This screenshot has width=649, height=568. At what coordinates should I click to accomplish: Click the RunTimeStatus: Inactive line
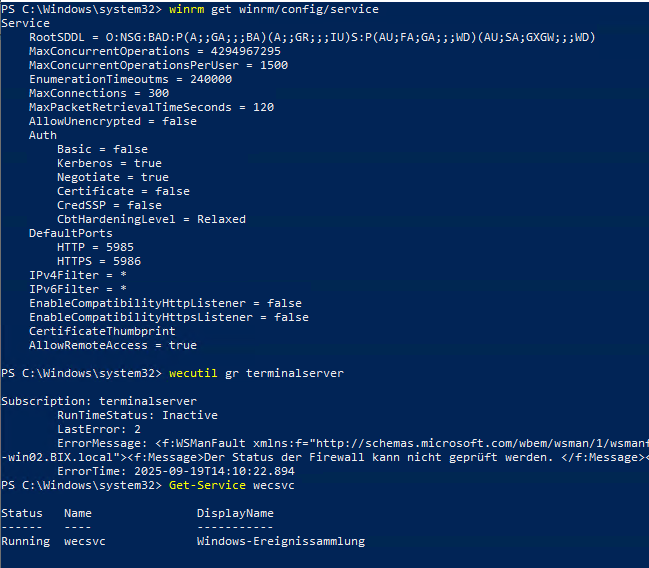coord(137,415)
